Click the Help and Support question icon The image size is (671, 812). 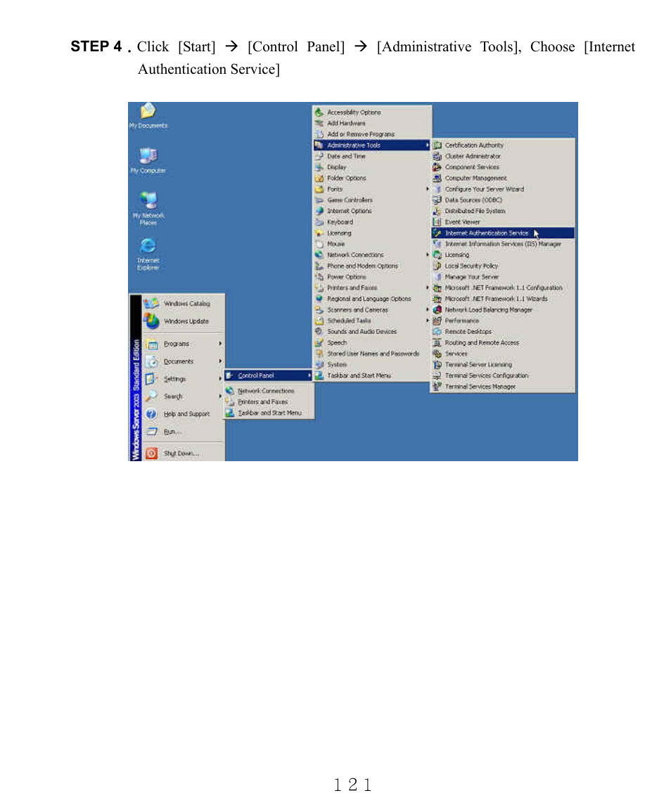[x=151, y=414]
